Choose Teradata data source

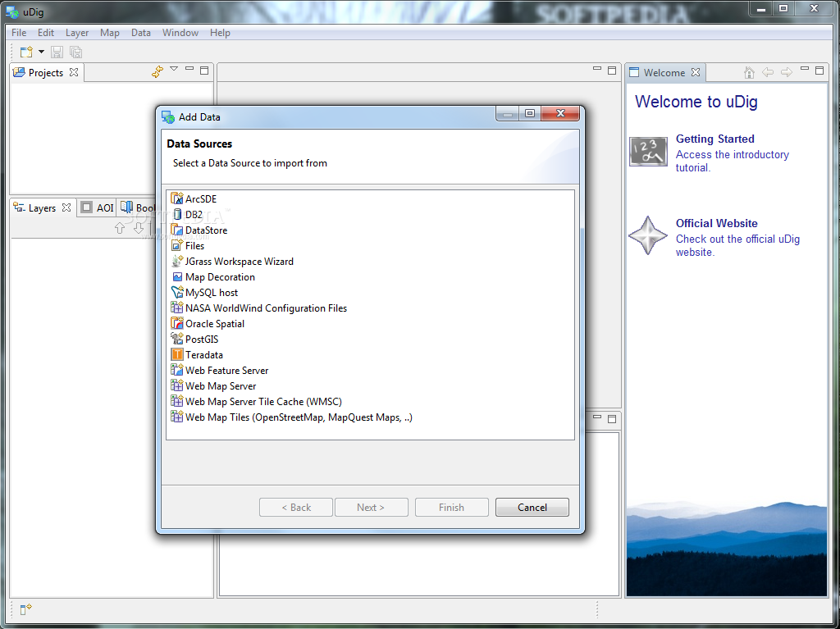[x=197, y=354]
